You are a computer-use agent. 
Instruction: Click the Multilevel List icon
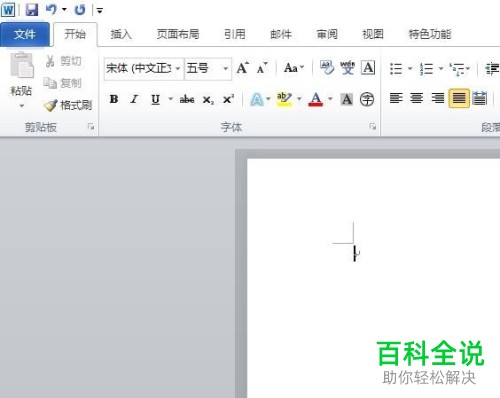[x=457, y=69]
